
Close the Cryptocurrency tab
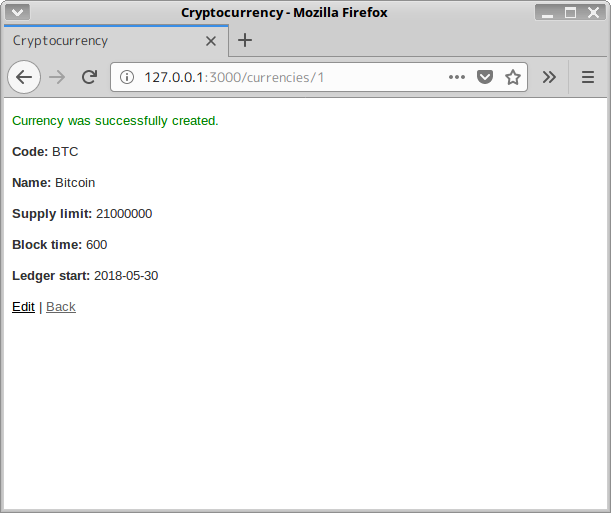(x=211, y=41)
